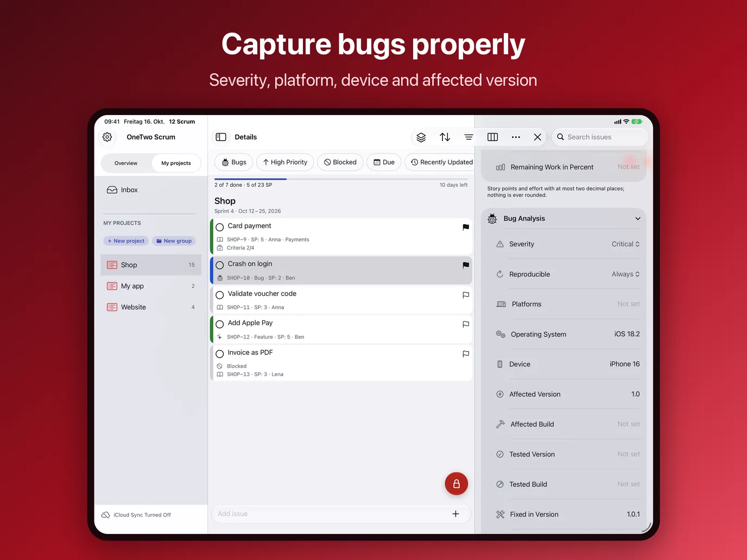Screen dimensions: 747x560
Task: Click the Remaining Work in Percent chart icon
Action: pyautogui.click(x=501, y=167)
